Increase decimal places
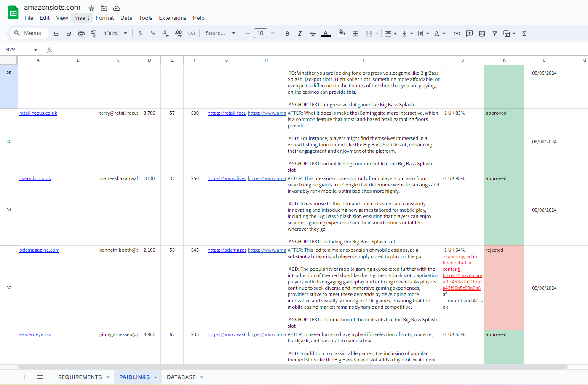This screenshot has width=588, height=385. tap(178, 33)
